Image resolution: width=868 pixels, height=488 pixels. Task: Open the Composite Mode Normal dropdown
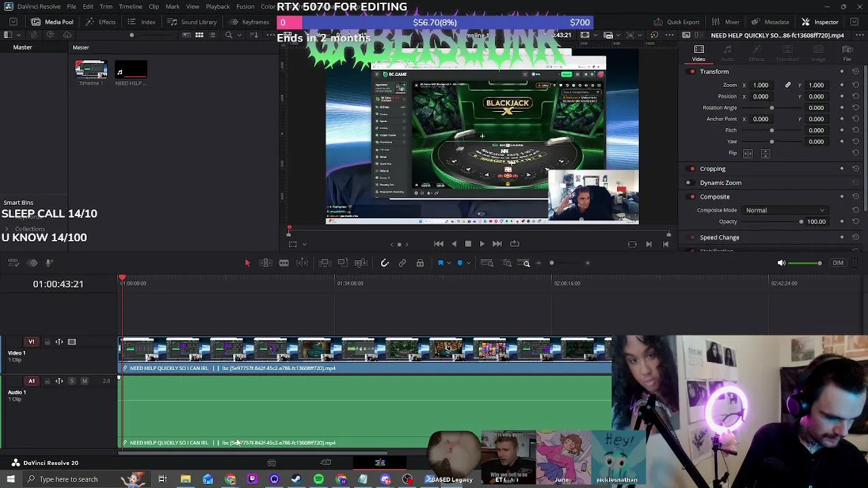click(x=785, y=210)
